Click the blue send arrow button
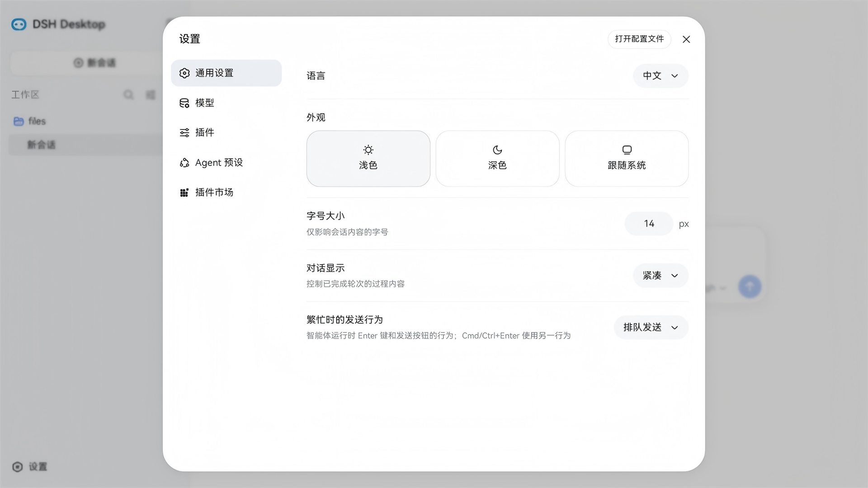The width and height of the screenshot is (868, 488). 750,286
